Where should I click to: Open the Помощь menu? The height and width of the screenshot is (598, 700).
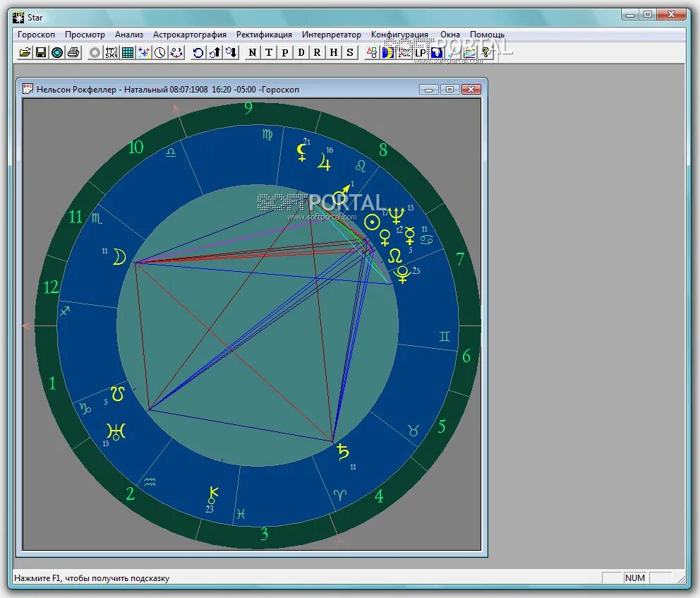(487, 35)
